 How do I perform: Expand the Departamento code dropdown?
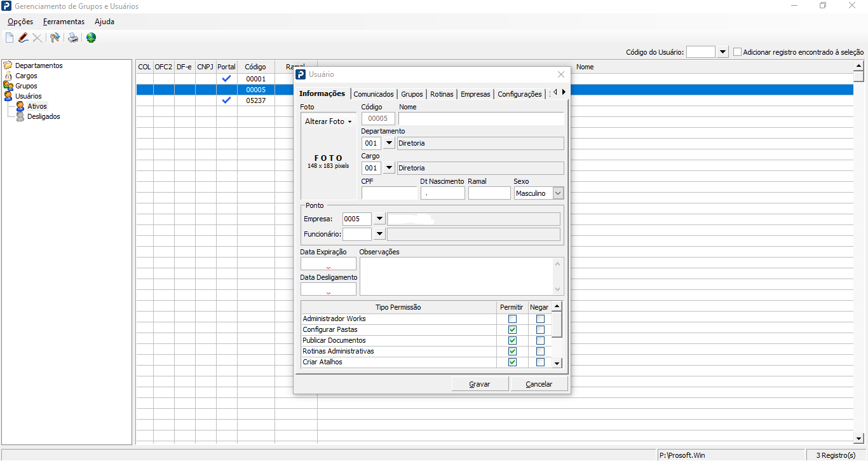click(389, 143)
